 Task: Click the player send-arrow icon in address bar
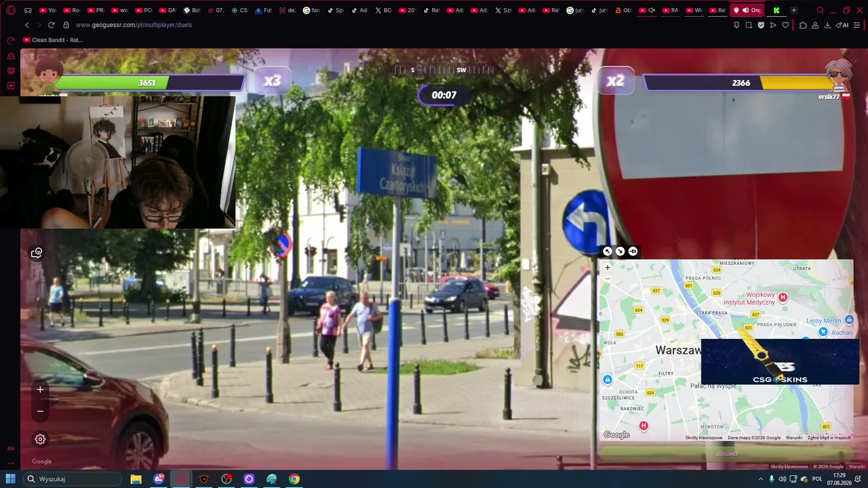pos(773,25)
